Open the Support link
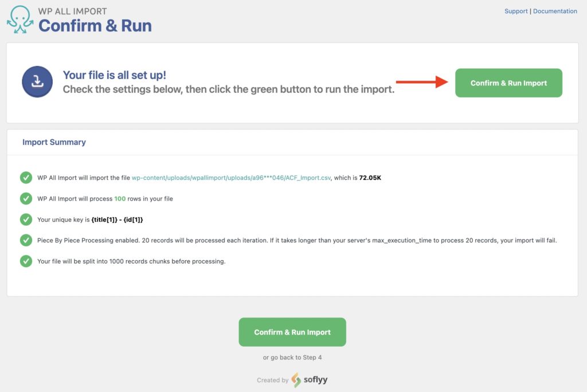Screen dimensions: 587x392 pyautogui.click(x=515, y=11)
